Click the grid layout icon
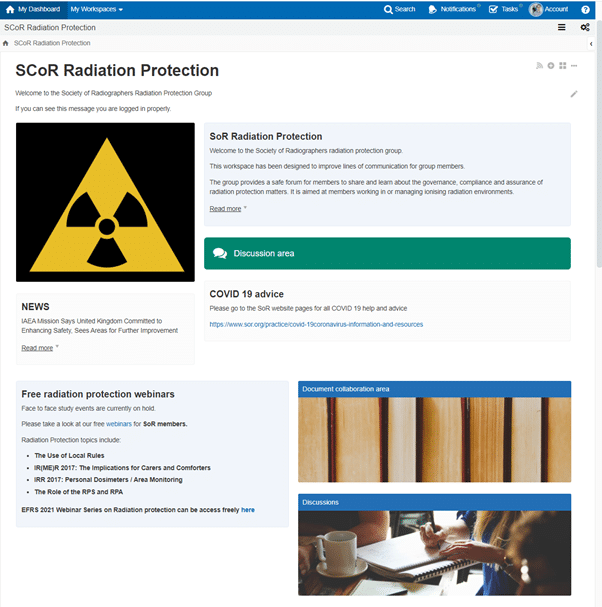The width and height of the screenshot is (602, 607). pos(563,66)
